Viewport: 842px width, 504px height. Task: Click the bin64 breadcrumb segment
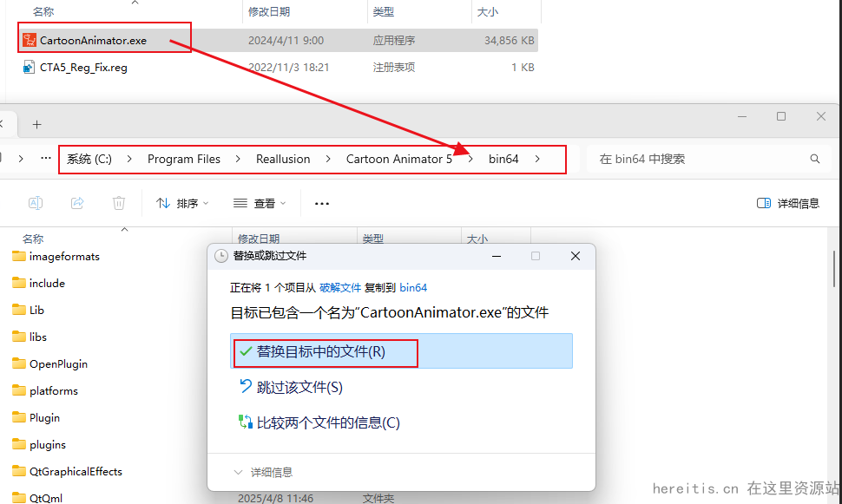503,159
